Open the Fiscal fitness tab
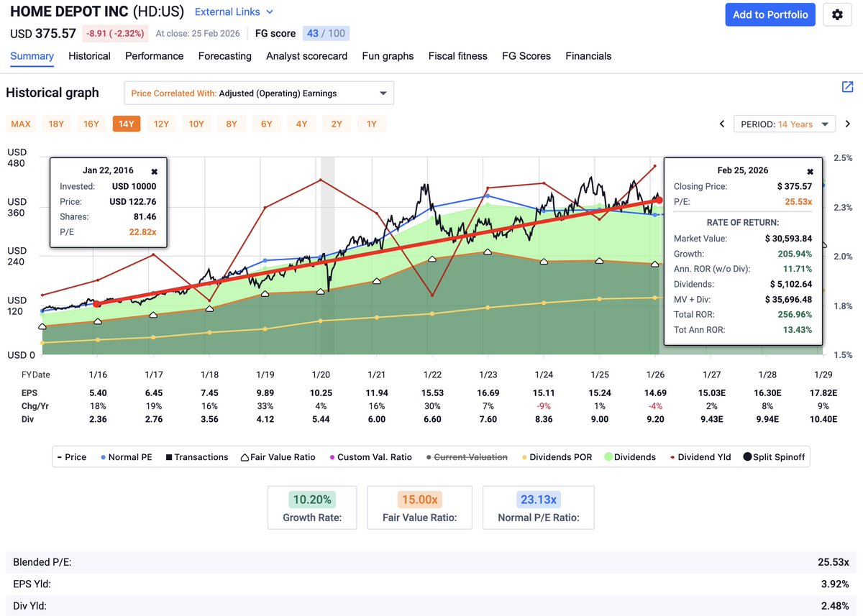This screenshot has width=863, height=616. [x=457, y=56]
